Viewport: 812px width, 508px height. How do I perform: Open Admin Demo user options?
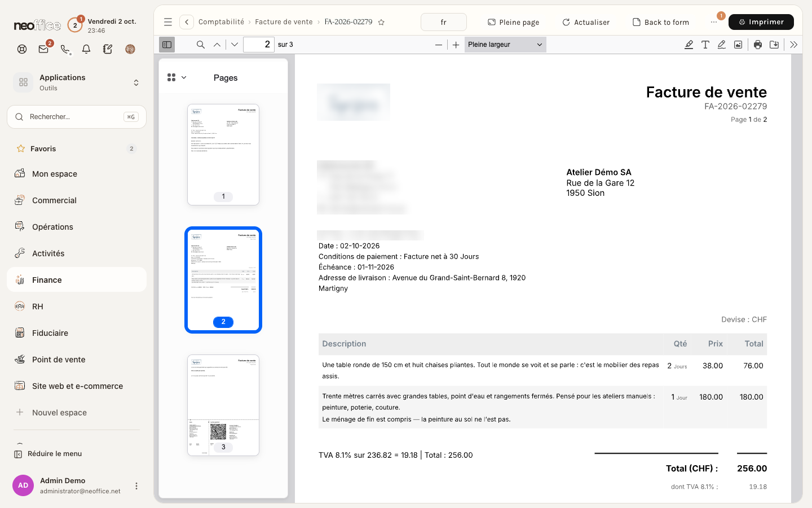136,486
